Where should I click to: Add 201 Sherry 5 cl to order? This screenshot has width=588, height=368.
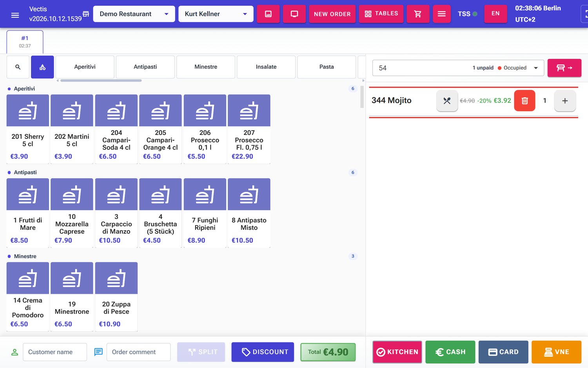[x=28, y=129]
